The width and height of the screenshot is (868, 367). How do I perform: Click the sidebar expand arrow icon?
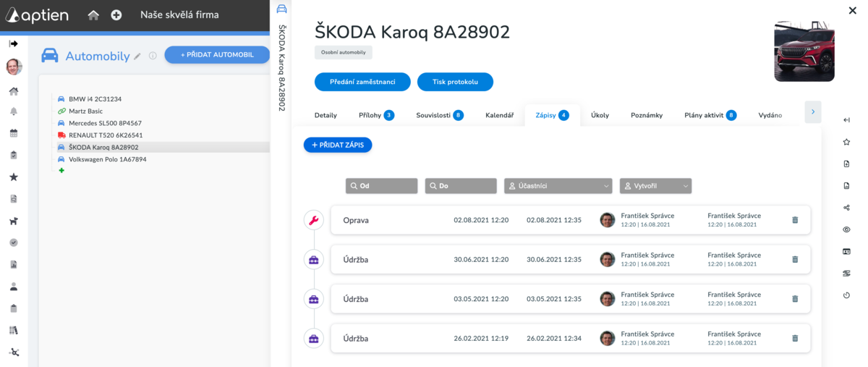(13, 43)
